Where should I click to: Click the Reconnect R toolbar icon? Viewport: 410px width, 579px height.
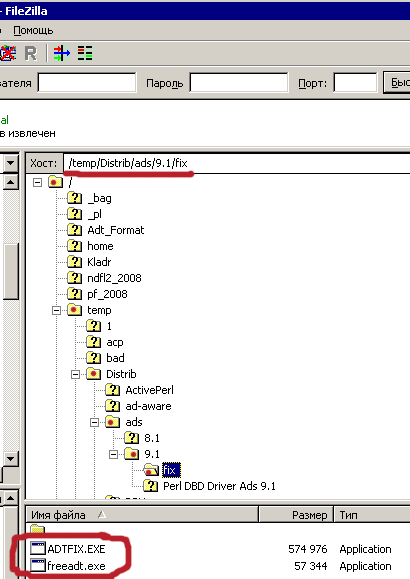click(31, 54)
